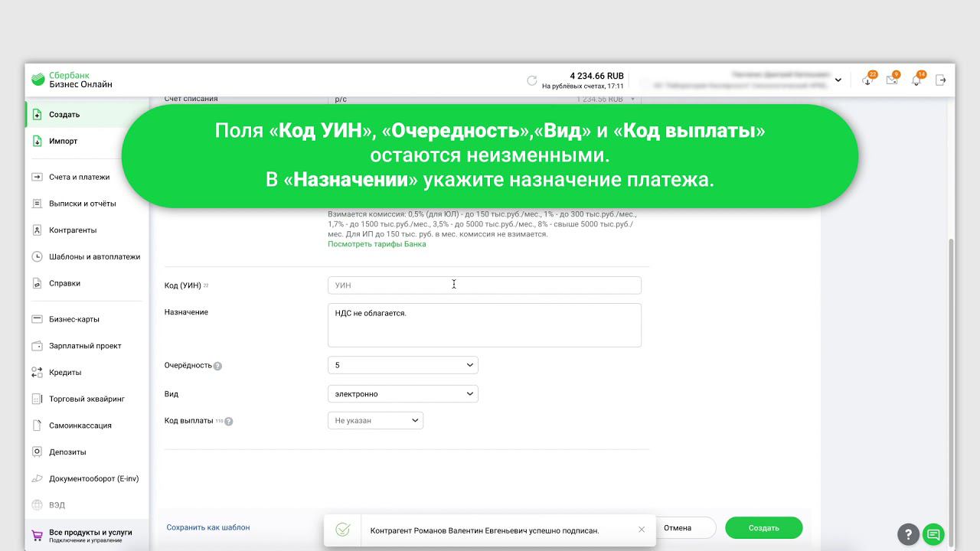The width and height of the screenshot is (980, 551).
Task: Open the green chat support icon
Action: (x=933, y=534)
